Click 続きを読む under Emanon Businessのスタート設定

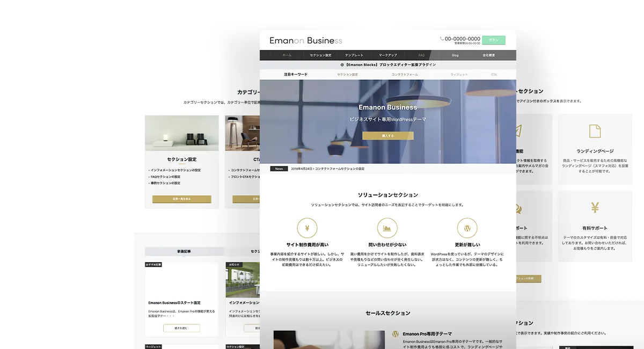[181, 328]
